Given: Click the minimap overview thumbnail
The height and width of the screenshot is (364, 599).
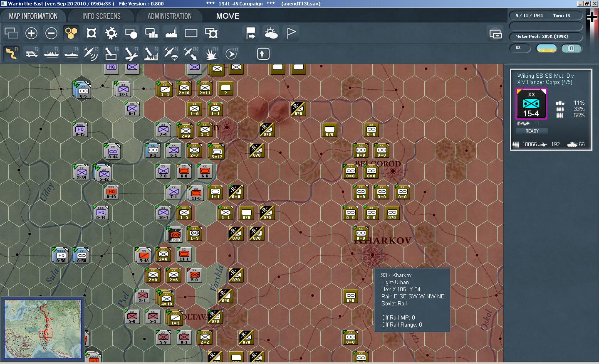Looking at the screenshot, I should coord(42,329).
